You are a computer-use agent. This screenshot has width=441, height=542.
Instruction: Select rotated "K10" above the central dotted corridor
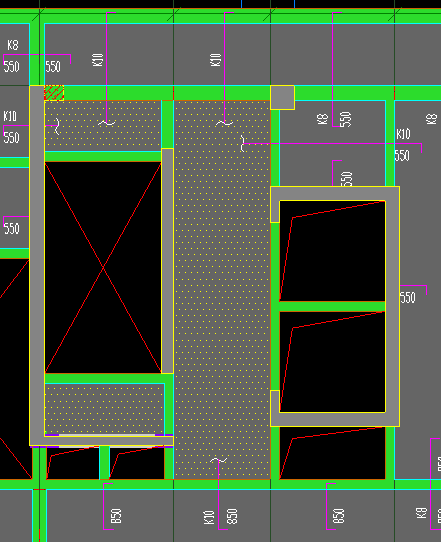[216, 59]
